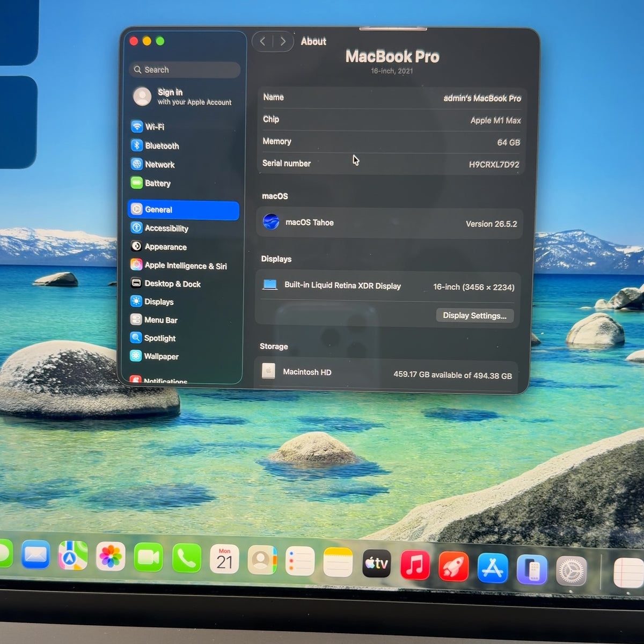The height and width of the screenshot is (644, 644).
Task: Sign in with your Apple Account
Action: (183, 97)
